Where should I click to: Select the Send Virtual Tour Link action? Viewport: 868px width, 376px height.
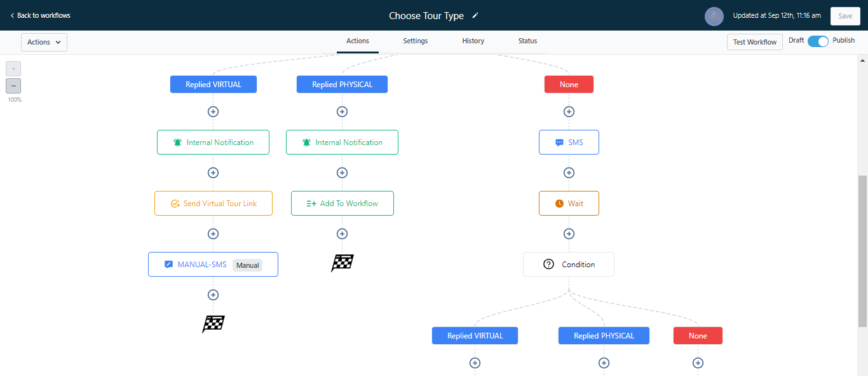tap(214, 204)
